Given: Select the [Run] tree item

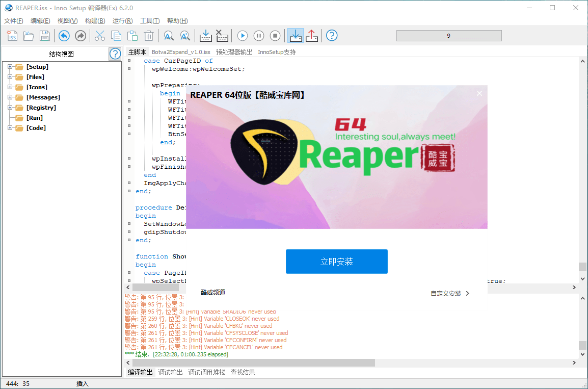Looking at the screenshot, I should pyautogui.click(x=35, y=118).
